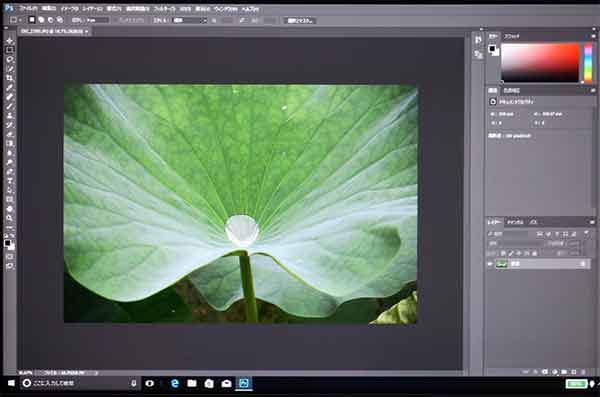Open the Windows Start menu
This screenshot has width=600, height=397.
click(x=11, y=383)
